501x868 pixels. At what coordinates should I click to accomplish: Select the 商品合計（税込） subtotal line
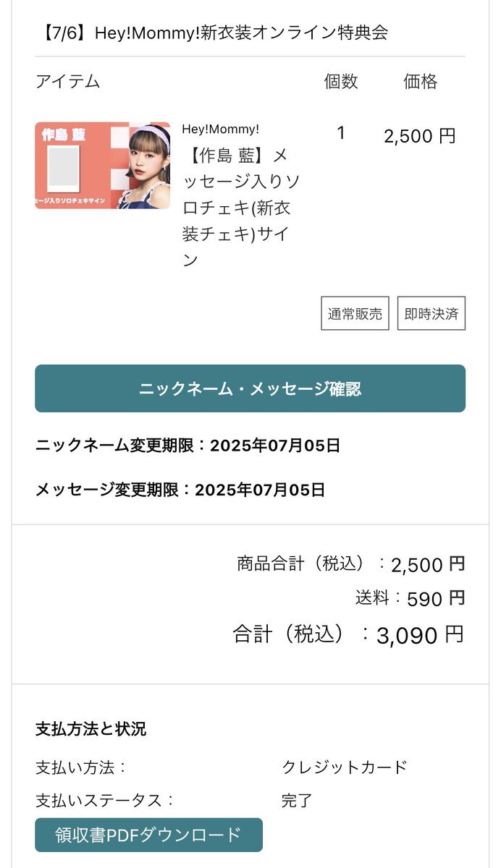350,563
